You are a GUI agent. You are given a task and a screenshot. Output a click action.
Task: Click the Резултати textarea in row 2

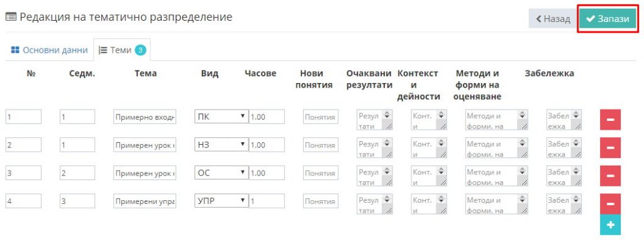(375, 148)
